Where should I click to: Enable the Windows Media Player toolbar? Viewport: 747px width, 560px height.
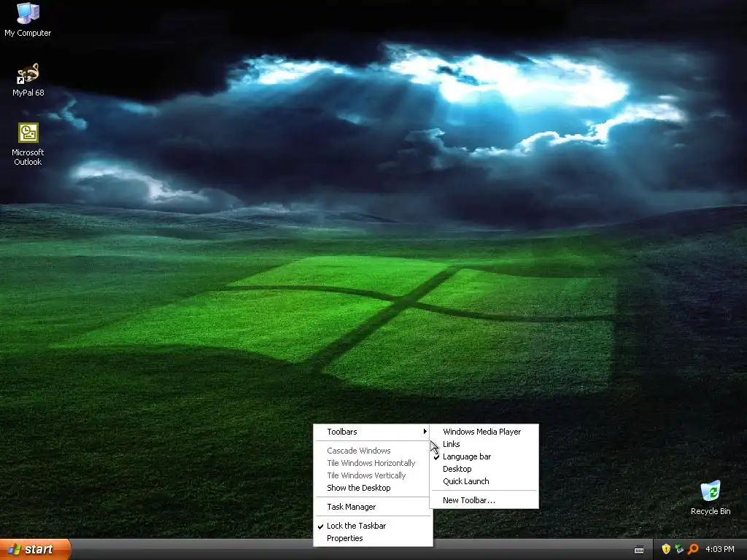484,432
